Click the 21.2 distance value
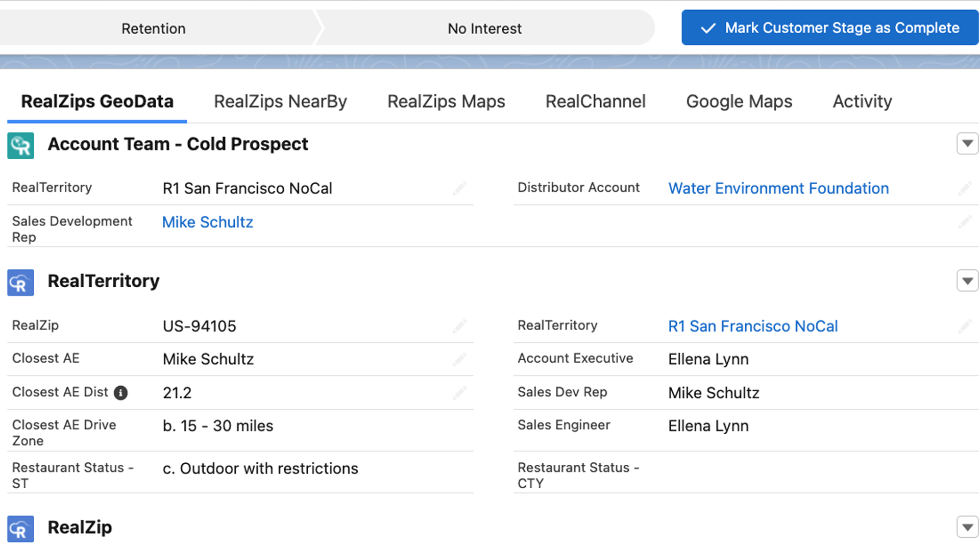This screenshot has height=551, width=980. click(x=177, y=393)
